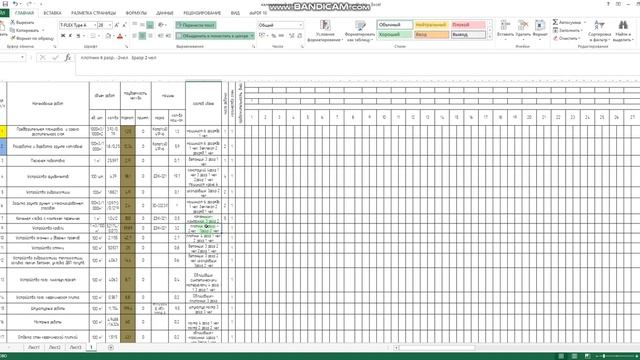Apply thousands separator number style
Viewport: 640px width, 360px height.
pyautogui.click(x=281, y=36)
